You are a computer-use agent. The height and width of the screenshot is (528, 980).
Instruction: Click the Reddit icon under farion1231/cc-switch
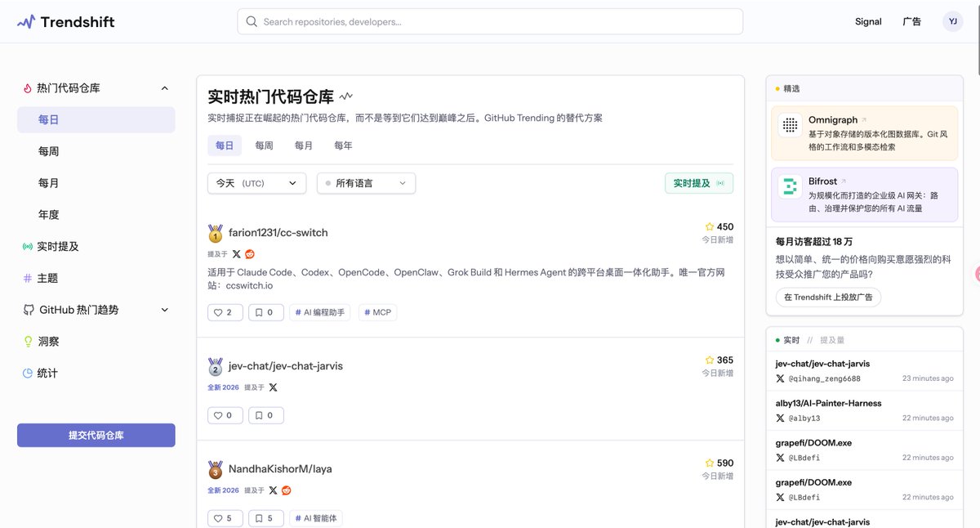click(x=250, y=254)
